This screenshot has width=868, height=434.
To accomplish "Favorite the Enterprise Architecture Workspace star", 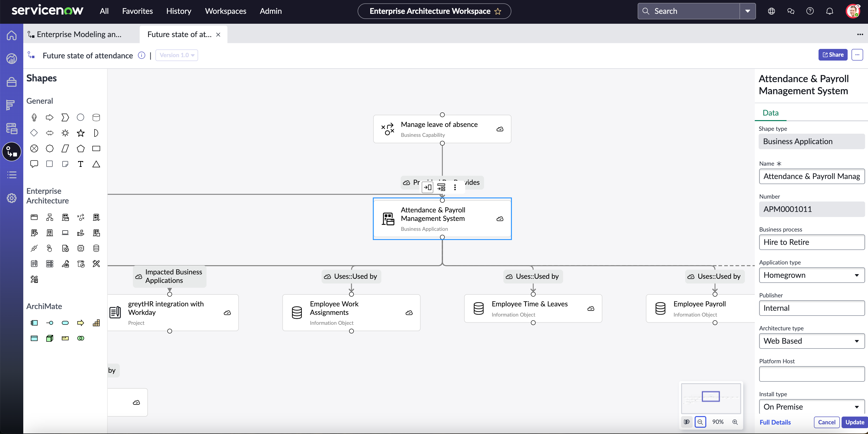I will [x=498, y=11].
